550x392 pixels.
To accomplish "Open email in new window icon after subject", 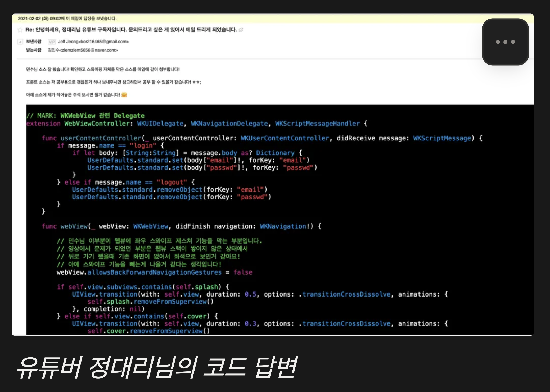I will [x=241, y=30].
